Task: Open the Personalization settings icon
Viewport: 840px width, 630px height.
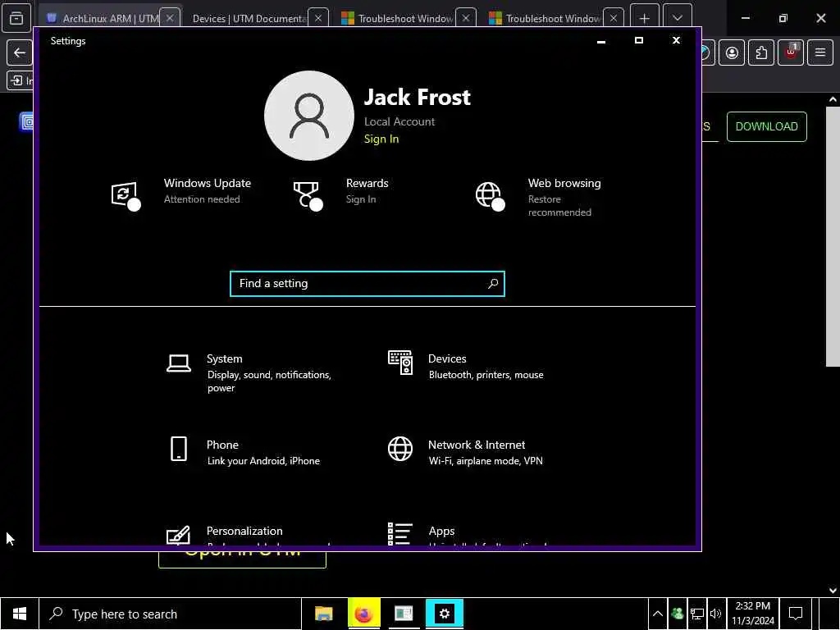Action: point(178,535)
